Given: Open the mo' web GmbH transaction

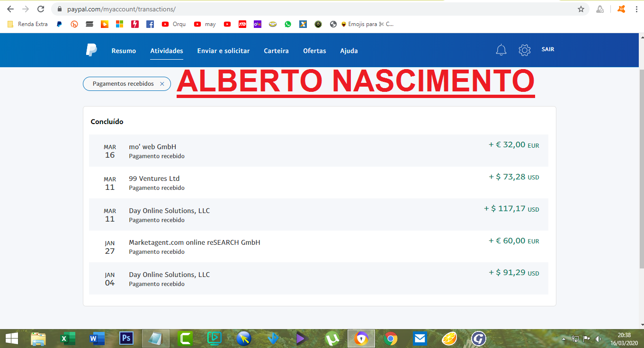Looking at the screenshot, I should [319, 151].
